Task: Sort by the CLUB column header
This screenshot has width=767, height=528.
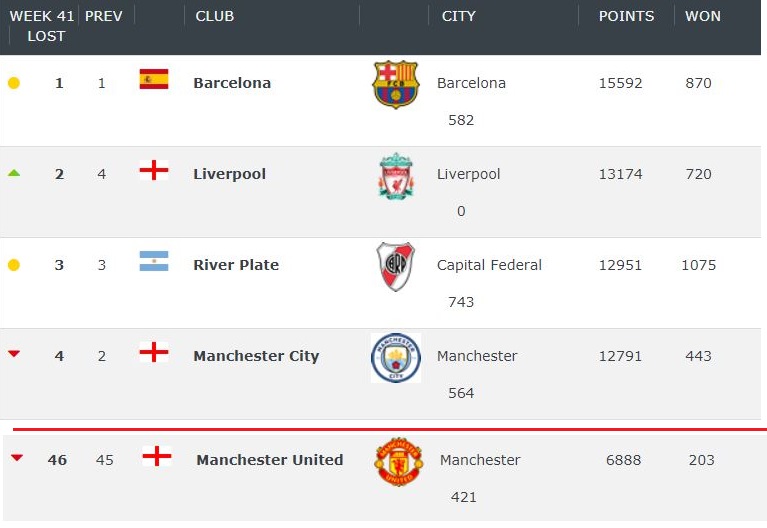Action: click(215, 16)
